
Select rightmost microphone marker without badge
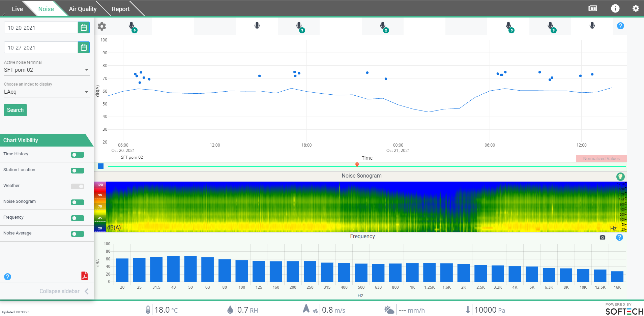point(592,26)
